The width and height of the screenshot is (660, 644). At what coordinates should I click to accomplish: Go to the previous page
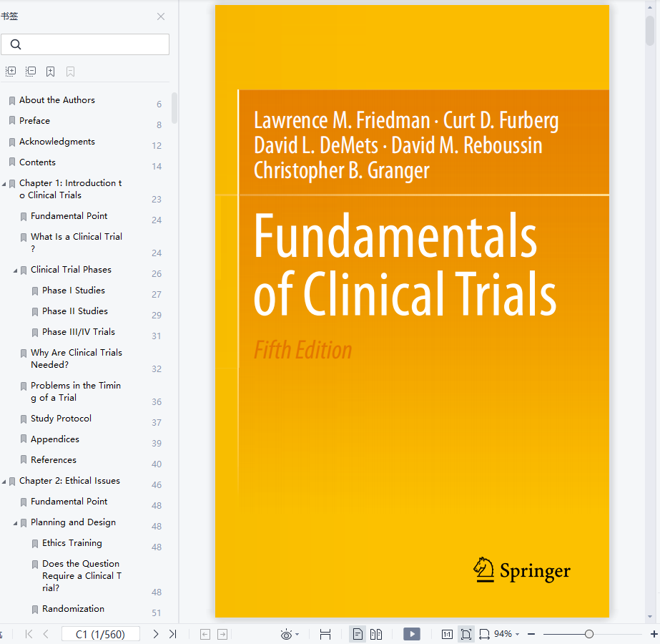click(46, 634)
